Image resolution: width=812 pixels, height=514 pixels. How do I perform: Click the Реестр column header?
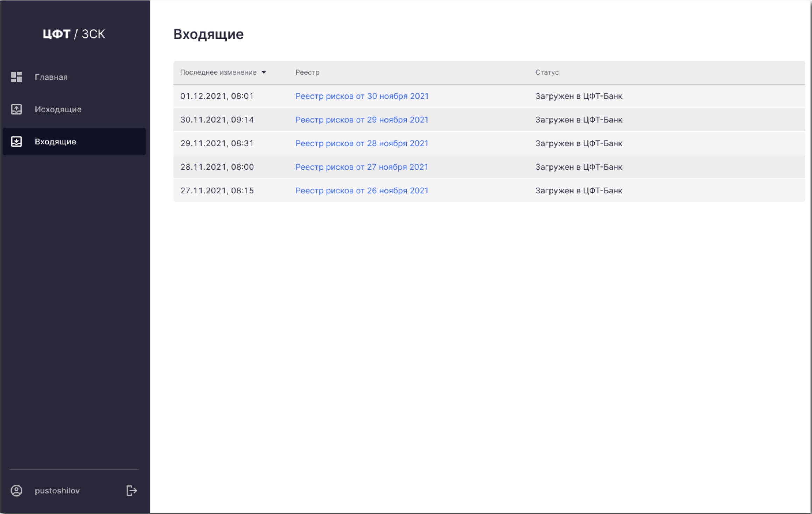pyautogui.click(x=307, y=72)
